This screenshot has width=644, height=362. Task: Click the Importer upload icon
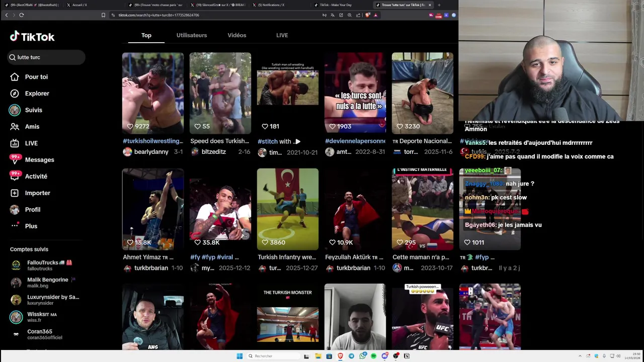pyautogui.click(x=15, y=193)
